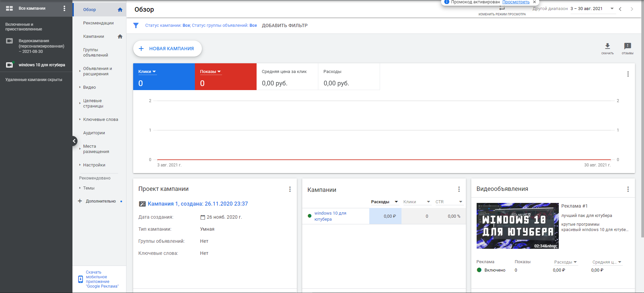The image size is (644, 293).
Task: Open the Клики column dropdown in Кампании card
Action: tap(428, 202)
